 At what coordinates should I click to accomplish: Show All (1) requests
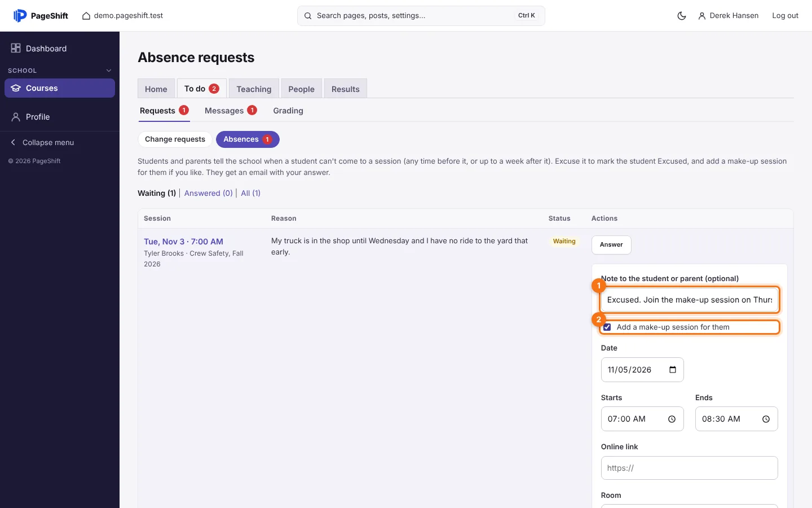(x=251, y=193)
